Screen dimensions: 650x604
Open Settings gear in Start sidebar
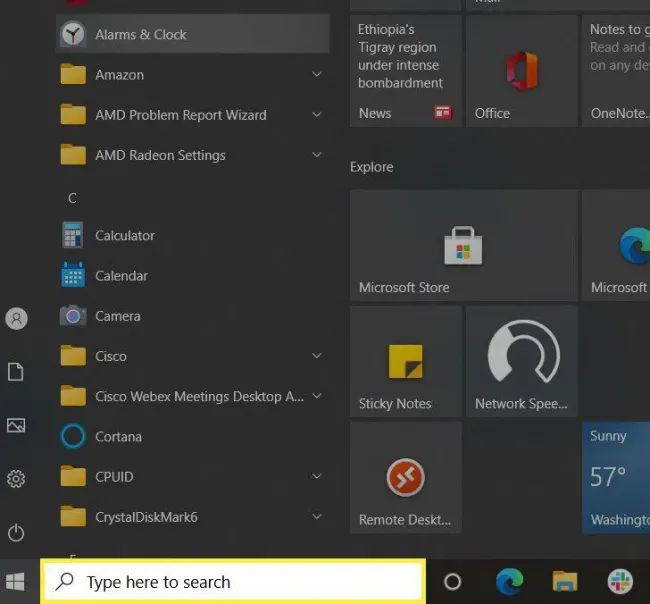(16, 479)
